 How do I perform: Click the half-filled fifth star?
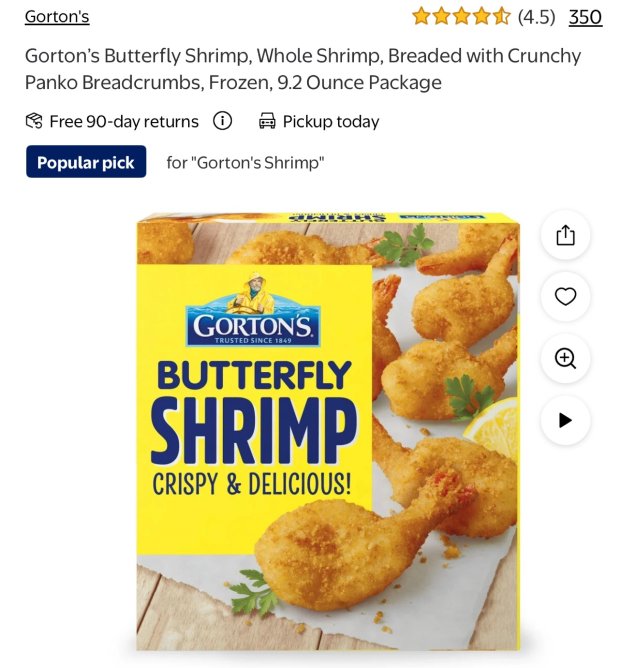click(502, 17)
